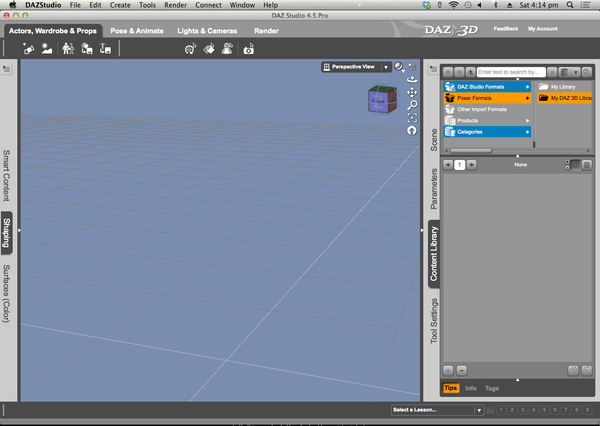Viewport: 600px width, 426px height.
Task: Open left pane options menu icon
Action: [7, 69]
